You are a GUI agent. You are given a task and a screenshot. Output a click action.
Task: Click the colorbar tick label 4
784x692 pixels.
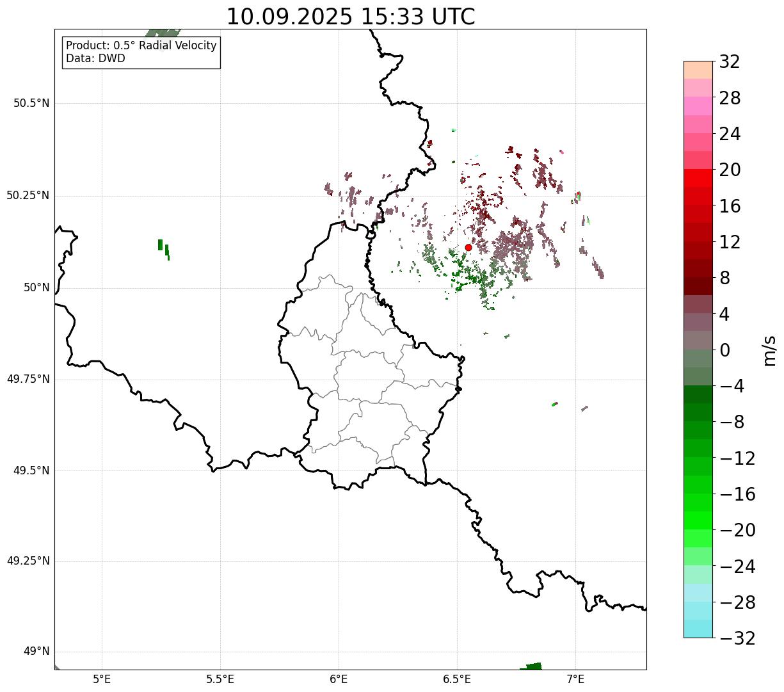coord(724,314)
